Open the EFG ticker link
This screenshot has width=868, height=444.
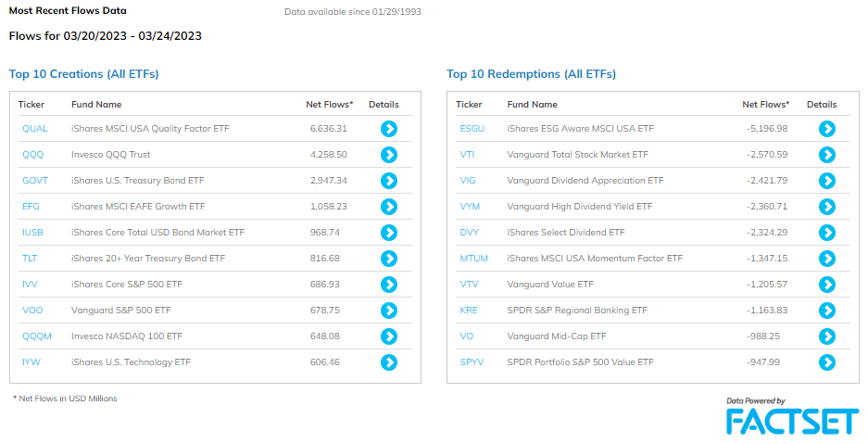coord(31,207)
